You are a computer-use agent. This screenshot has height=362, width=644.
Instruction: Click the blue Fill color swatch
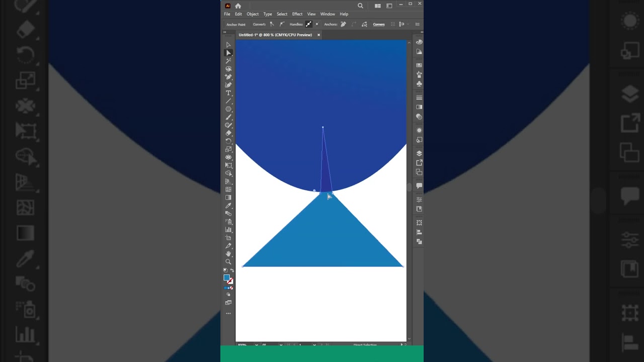pyautogui.click(x=227, y=278)
